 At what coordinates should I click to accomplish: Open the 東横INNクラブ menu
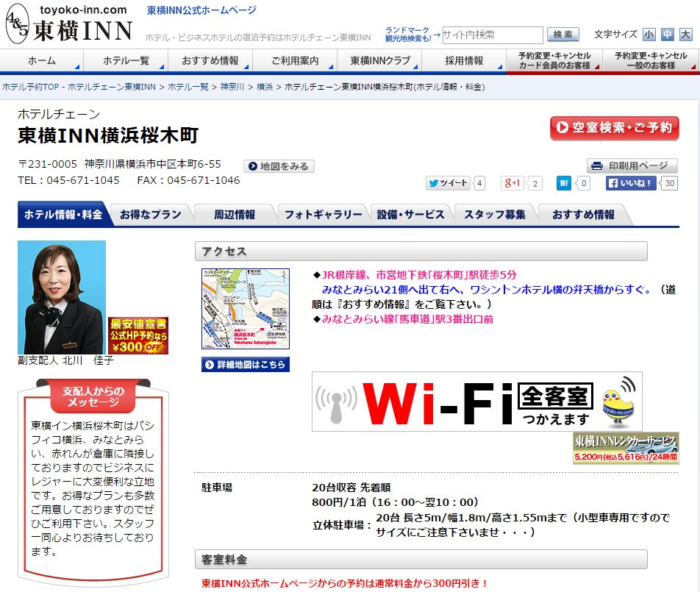click(379, 60)
